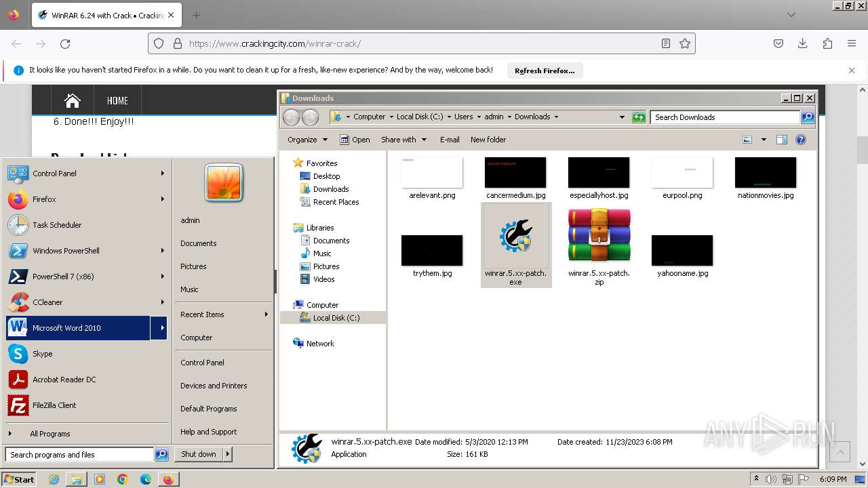This screenshot has height=488, width=868.
Task: Open Task Scheduler from Start menu
Action: point(87,225)
